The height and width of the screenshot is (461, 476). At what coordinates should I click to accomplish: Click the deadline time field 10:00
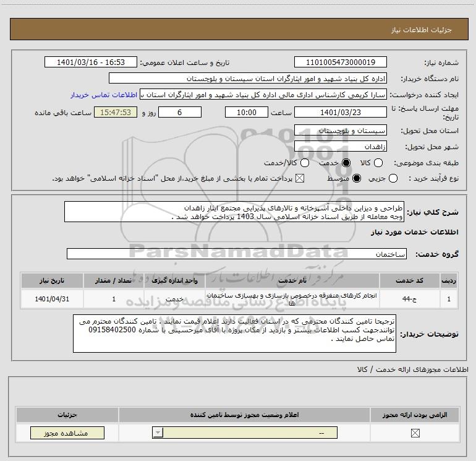[x=247, y=112]
